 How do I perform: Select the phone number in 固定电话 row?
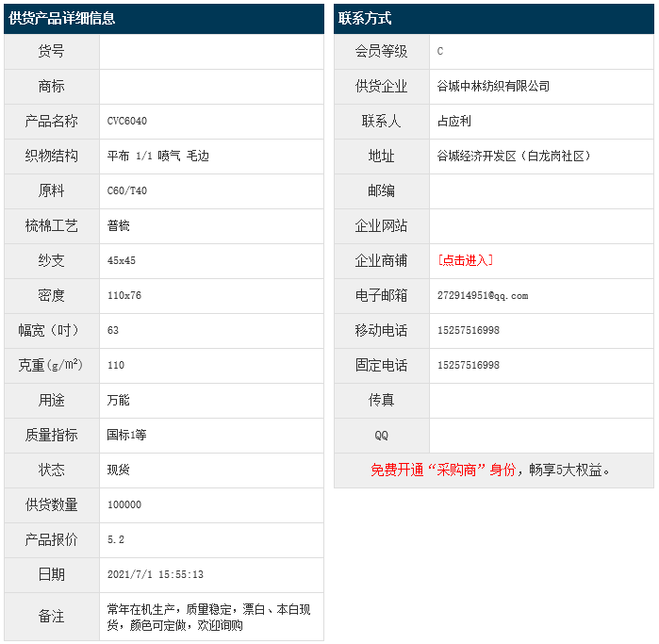tap(469, 366)
